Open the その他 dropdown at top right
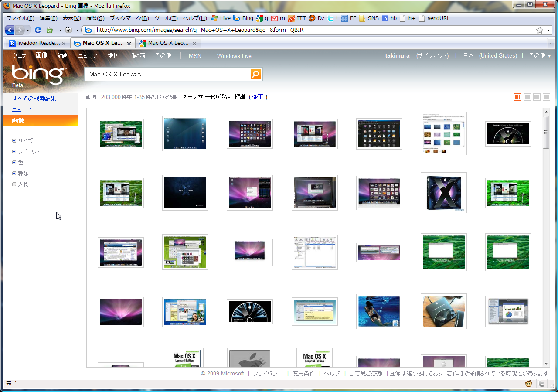The width and height of the screenshot is (558, 392). point(540,56)
